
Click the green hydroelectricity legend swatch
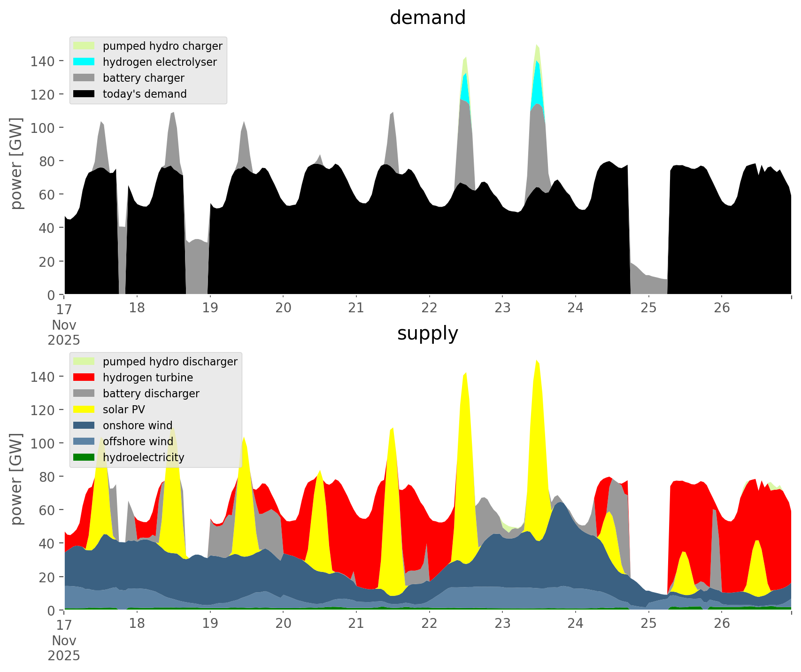(84, 457)
